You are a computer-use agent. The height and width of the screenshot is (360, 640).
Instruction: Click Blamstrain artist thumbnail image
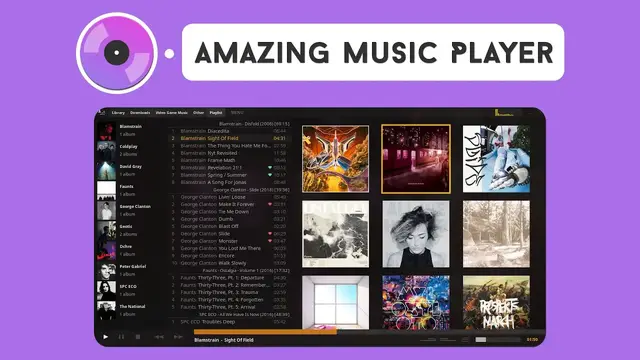pos(106,131)
